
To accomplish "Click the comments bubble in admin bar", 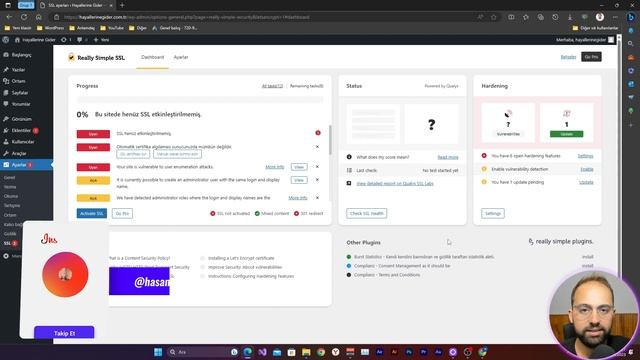I will point(82,40).
